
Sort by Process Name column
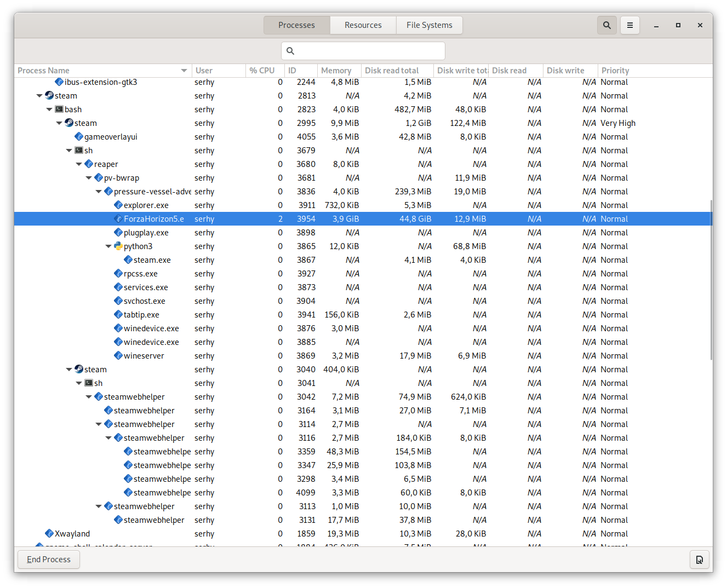(102, 71)
